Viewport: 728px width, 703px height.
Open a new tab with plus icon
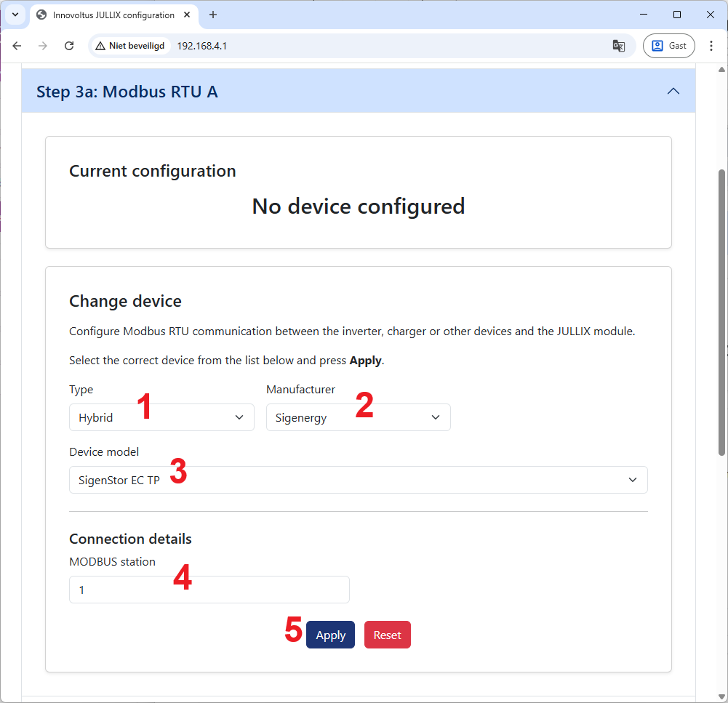[x=213, y=15]
